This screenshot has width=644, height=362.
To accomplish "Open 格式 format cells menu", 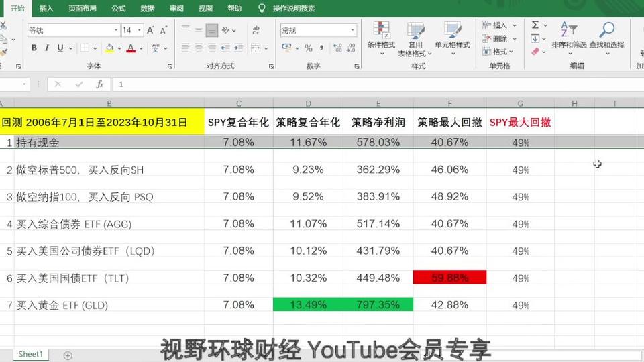I will pyautogui.click(x=498, y=52).
